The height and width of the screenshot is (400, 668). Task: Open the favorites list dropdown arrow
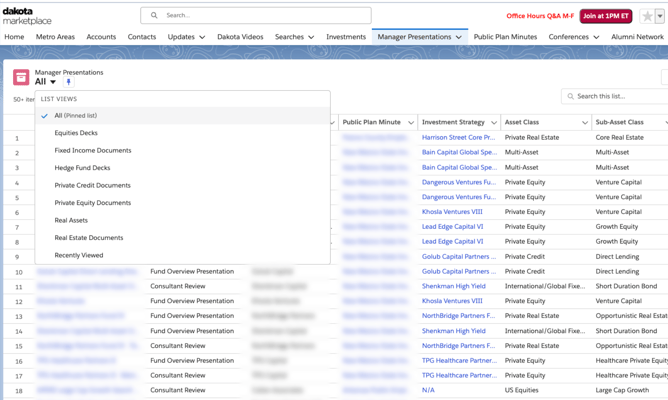(660, 16)
